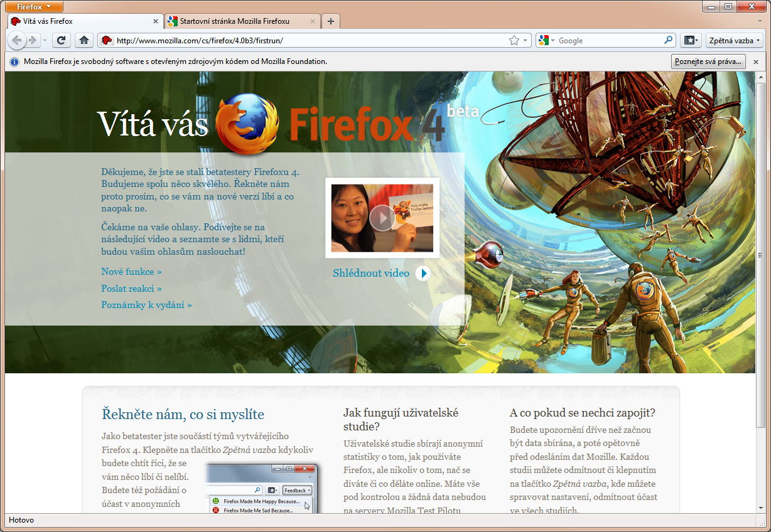Click the scroll up arrow
Screen dimensions: 771x532
point(761,77)
